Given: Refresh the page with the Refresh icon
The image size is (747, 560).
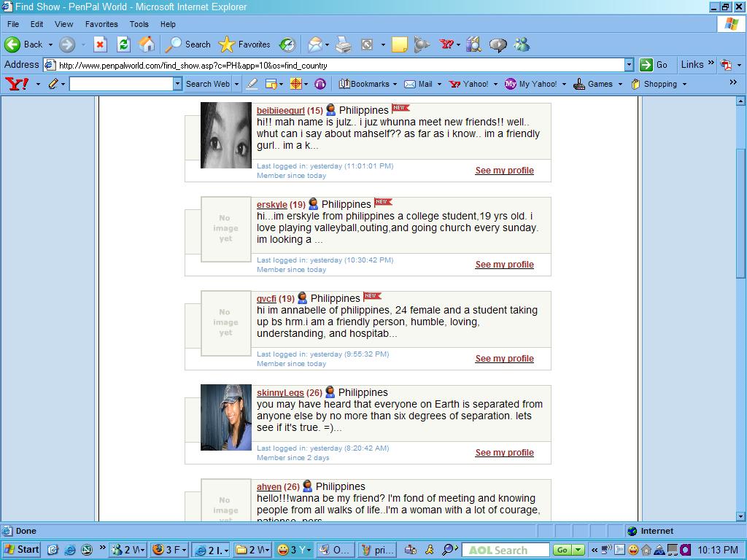Looking at the screenshot, I should [123, 44].
